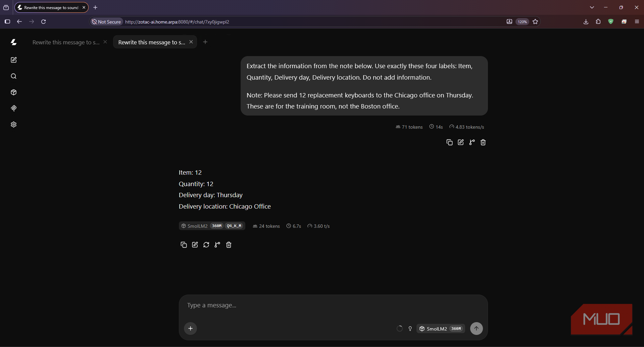Go back to the previous page
Image resolution: width=644 pixels, height=347 pixels.
(x=19, y=21)
